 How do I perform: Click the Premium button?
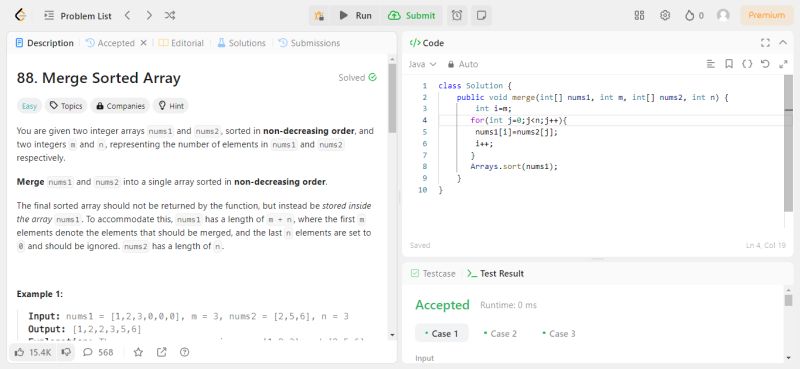click(766, 15)
